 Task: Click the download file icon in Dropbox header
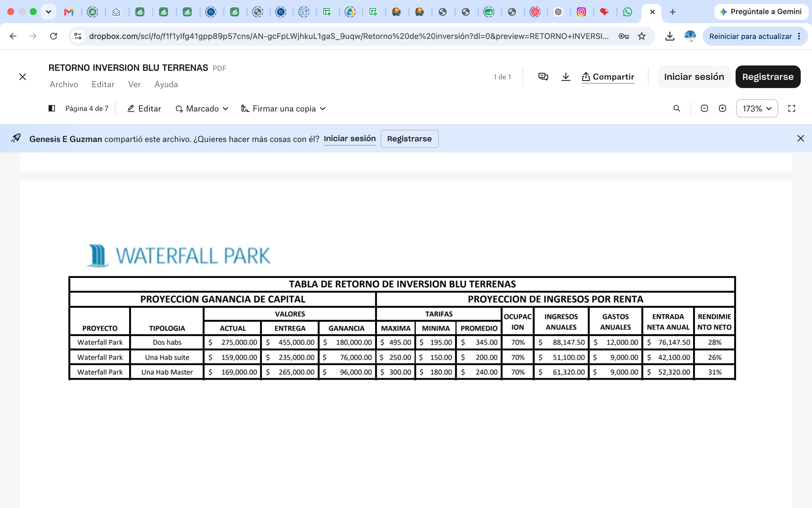(566, 76)
